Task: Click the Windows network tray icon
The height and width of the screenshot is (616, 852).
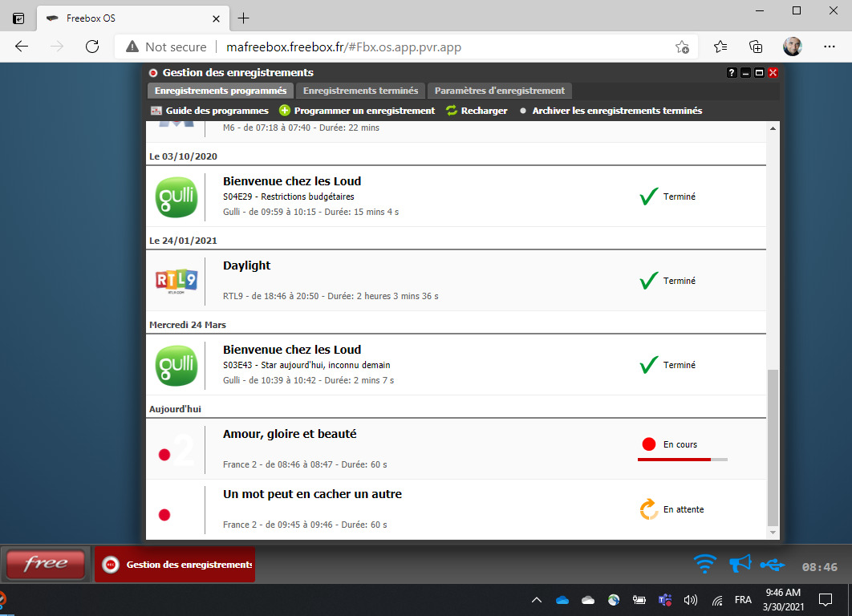Action: pyautogui.click(x=718, y=600)
